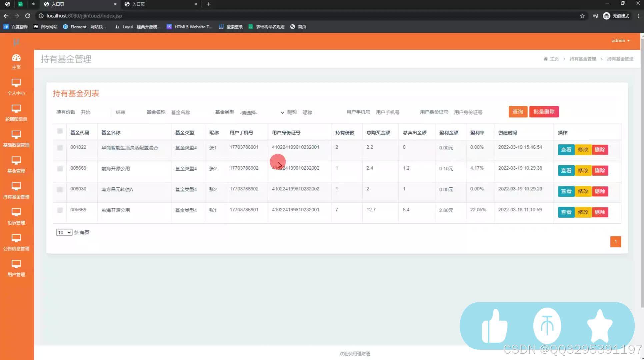
Task: Open the 表结构命名规则 bookmark
Action: (x=267, y=27)
